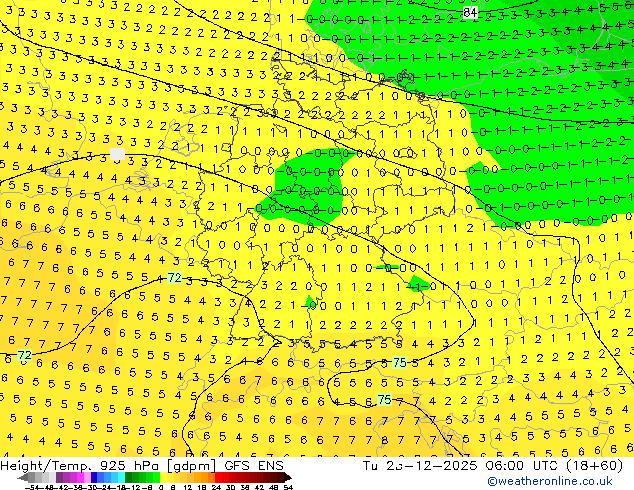Click the '24' label under the color scale
The width and height of the screenshot is (634, 490).
tap(216, 487)
